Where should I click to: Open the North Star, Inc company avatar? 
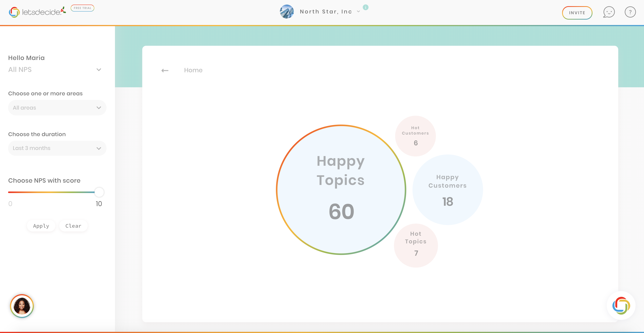point(287,12)
